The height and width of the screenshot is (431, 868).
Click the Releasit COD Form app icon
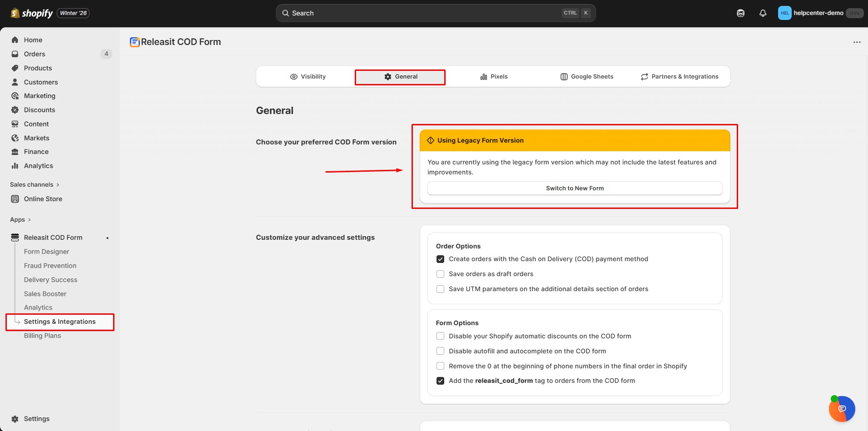[x=134, y=42]
